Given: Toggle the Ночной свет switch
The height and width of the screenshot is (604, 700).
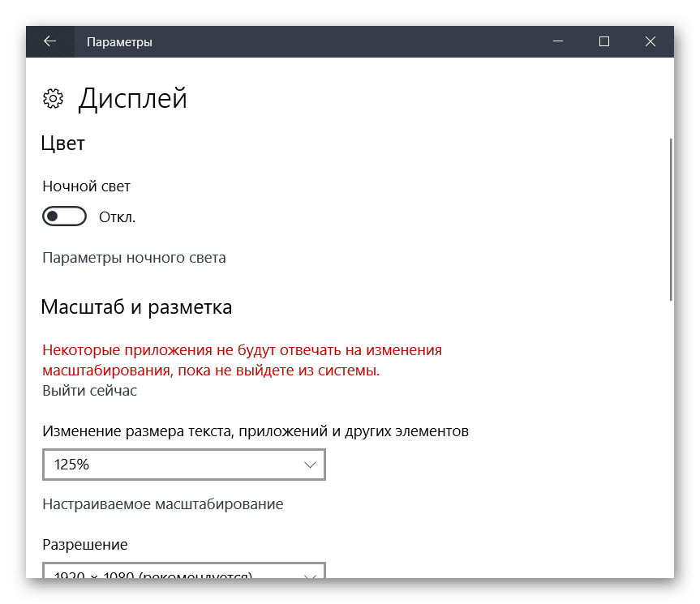Looking at the screenshot, I should click(x=64, y=216).
